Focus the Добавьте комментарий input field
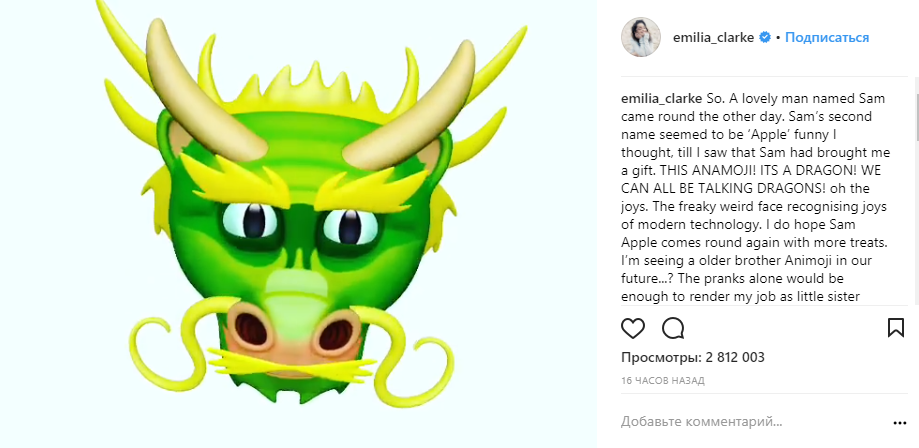The image size is (919, 448). [740, 422]
